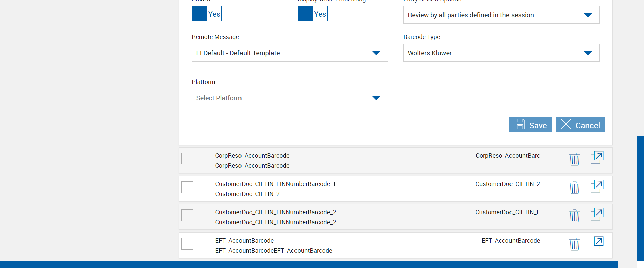The height and width of the screenshot is (268, 644).
Task: Delete CustomerDoc_CIFTIN_EINNumberBarcode_1 with trash icon
Action: [x=574, y=187]
